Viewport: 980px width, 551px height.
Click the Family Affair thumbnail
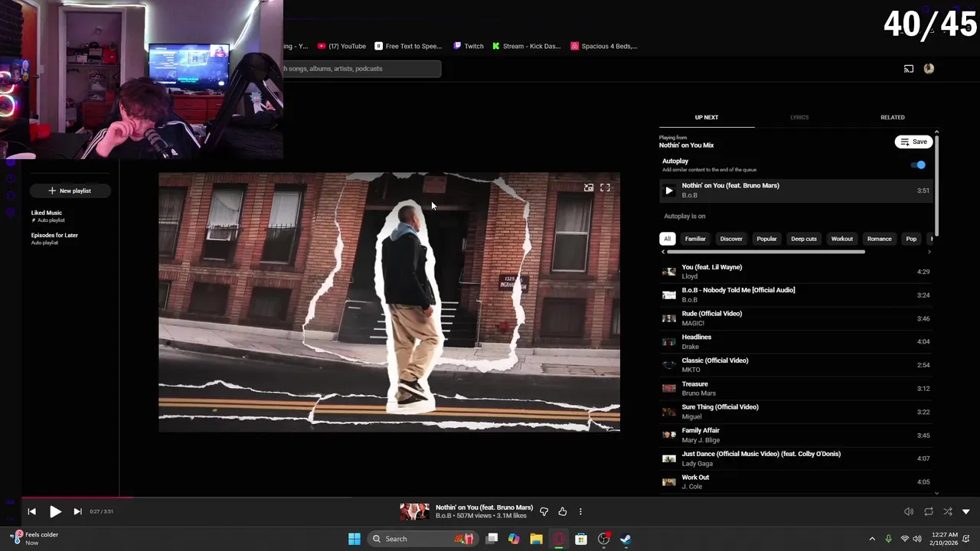tap(669, 435)
